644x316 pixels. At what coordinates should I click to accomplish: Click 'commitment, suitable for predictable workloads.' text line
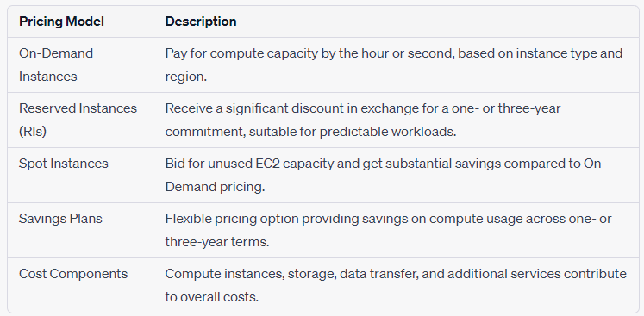310,132
